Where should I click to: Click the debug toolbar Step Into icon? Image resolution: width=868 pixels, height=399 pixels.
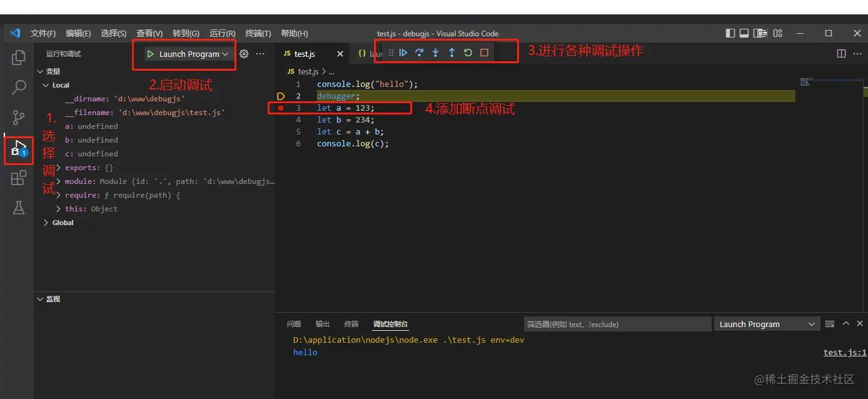click(436, 53)
